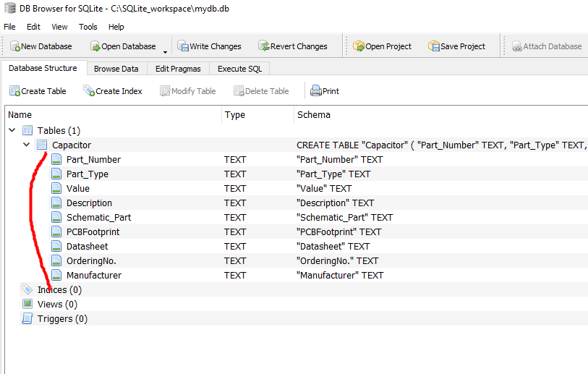Screen dimensions: 588x374
Task: Click the Open Database toolbar icon
Action: (95, 46)
